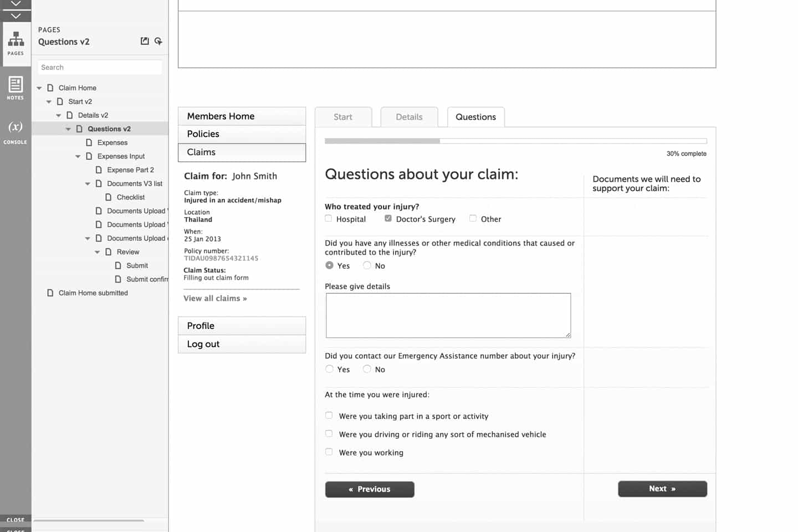Viewport: 798px width, 532px height.
Task: Check 'Were you driving or riding' vehicle option
Action: (329, 434)
